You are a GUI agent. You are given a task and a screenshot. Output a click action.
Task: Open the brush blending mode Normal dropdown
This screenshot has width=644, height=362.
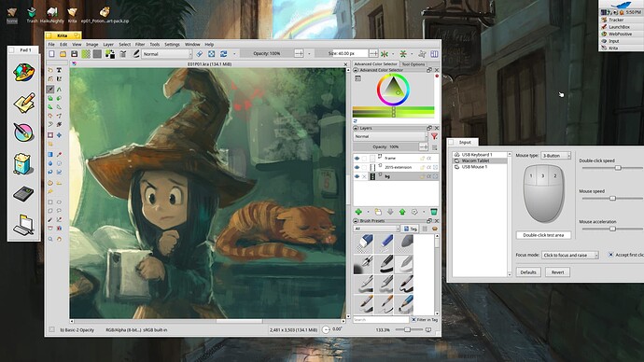point(167,54)
